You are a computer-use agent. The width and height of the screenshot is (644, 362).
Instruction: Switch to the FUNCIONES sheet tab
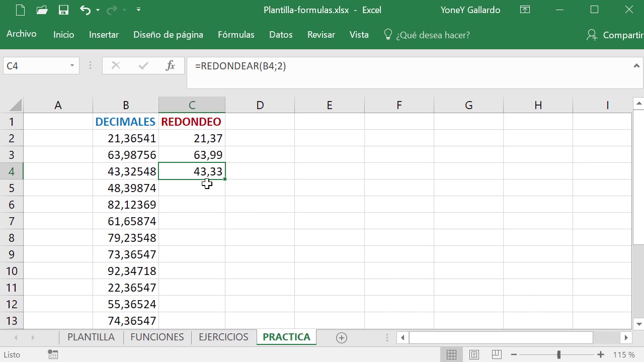pyautogui.click(x=157, y=337)
